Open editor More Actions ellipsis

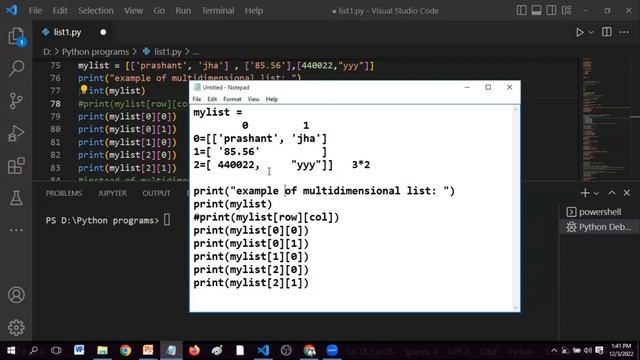click(624, 32)
